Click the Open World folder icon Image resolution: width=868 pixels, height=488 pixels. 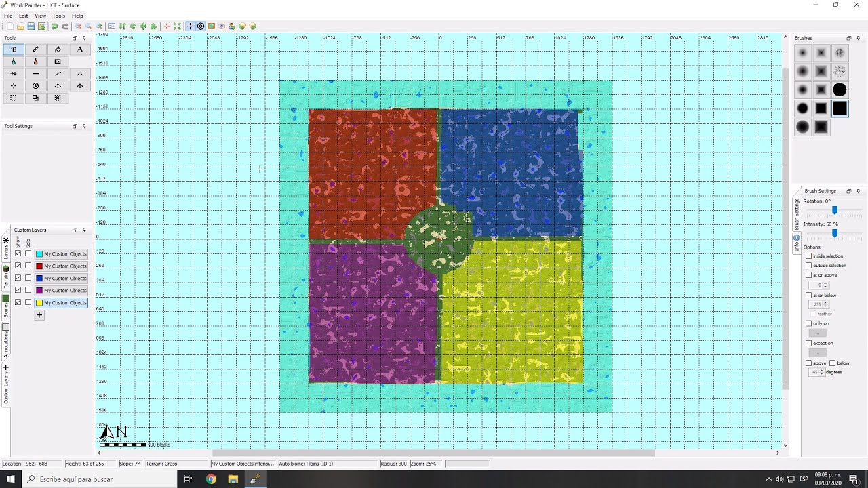click(x=20, y=26)
